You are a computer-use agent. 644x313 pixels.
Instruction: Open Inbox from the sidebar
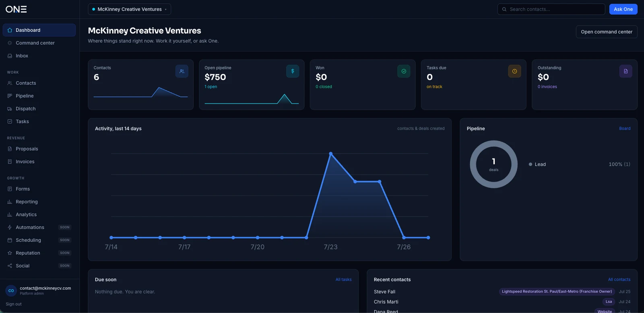coord(39,56)
